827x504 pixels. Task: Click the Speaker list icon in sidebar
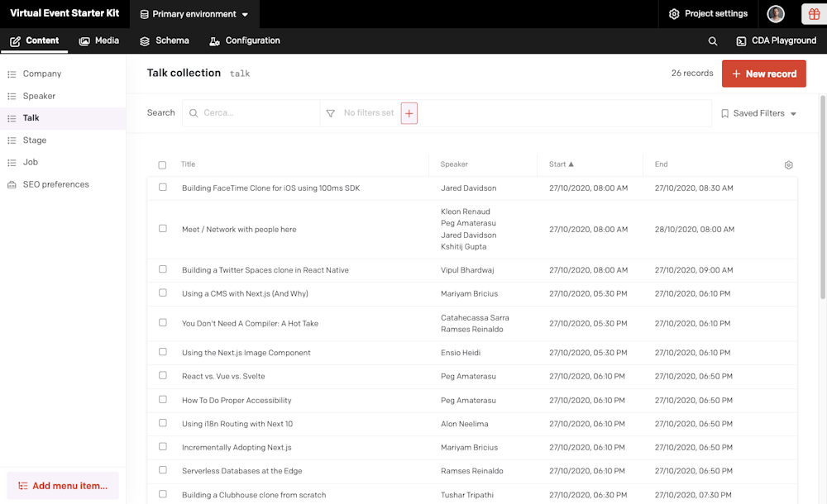pos(12,97)
